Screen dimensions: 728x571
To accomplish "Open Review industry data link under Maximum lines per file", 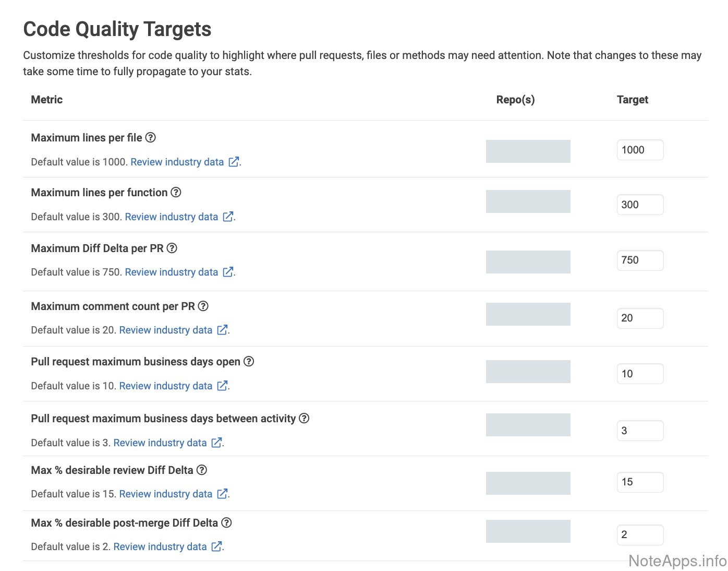I will 177,162.
